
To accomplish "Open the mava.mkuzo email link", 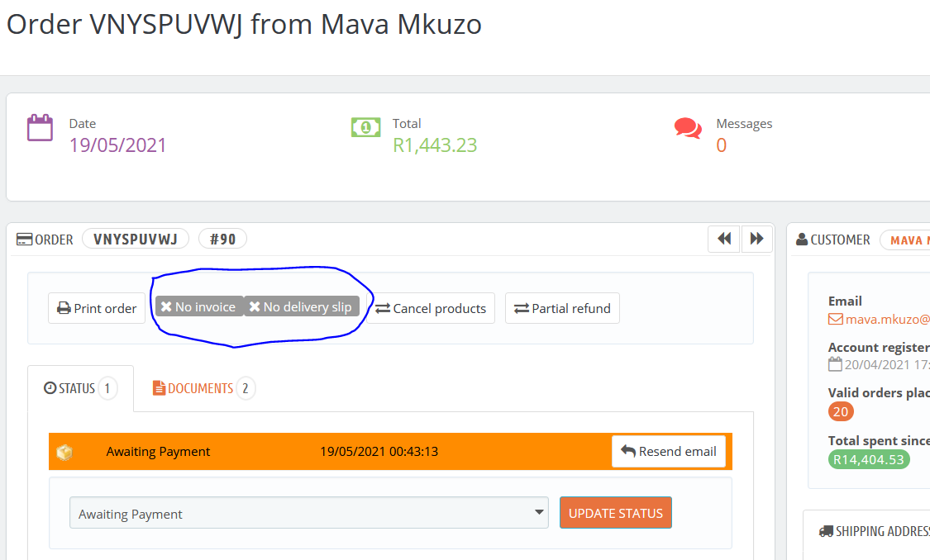I will click(x=887, y=320).
